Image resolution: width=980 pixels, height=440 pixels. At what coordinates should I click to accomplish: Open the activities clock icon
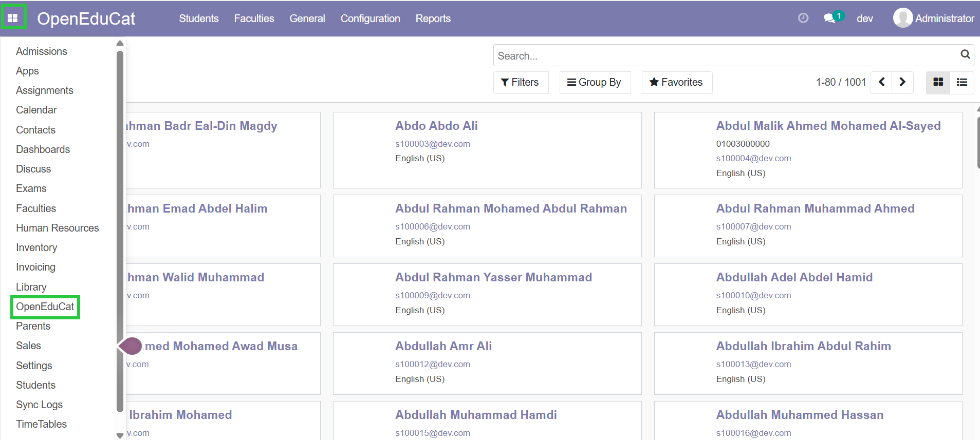803,18
